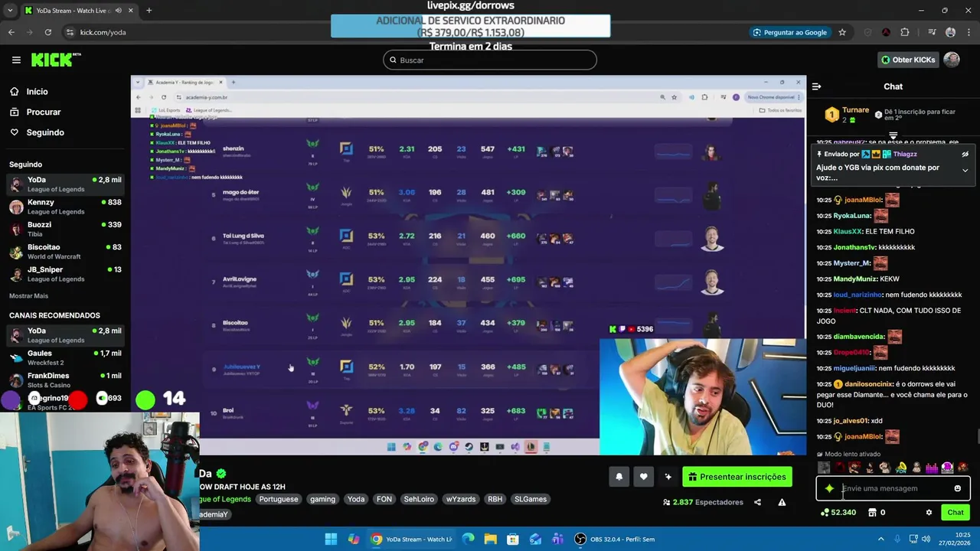Open Buozzi channel in following list
Viewport: 980px width, 551px height.
coord(65,229)
